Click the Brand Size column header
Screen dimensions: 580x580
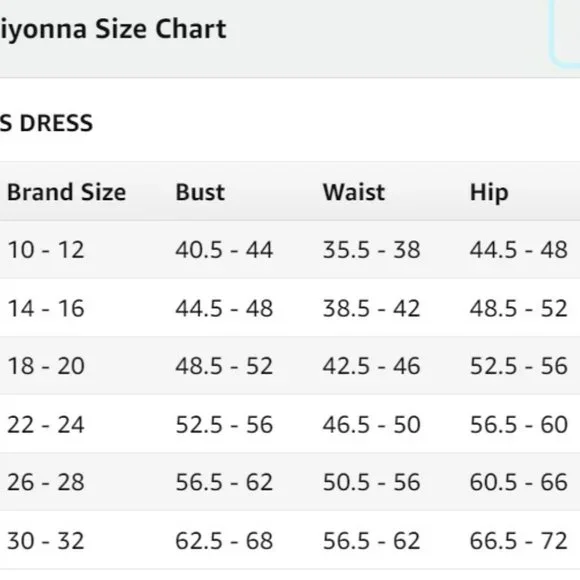click(67, 192)
